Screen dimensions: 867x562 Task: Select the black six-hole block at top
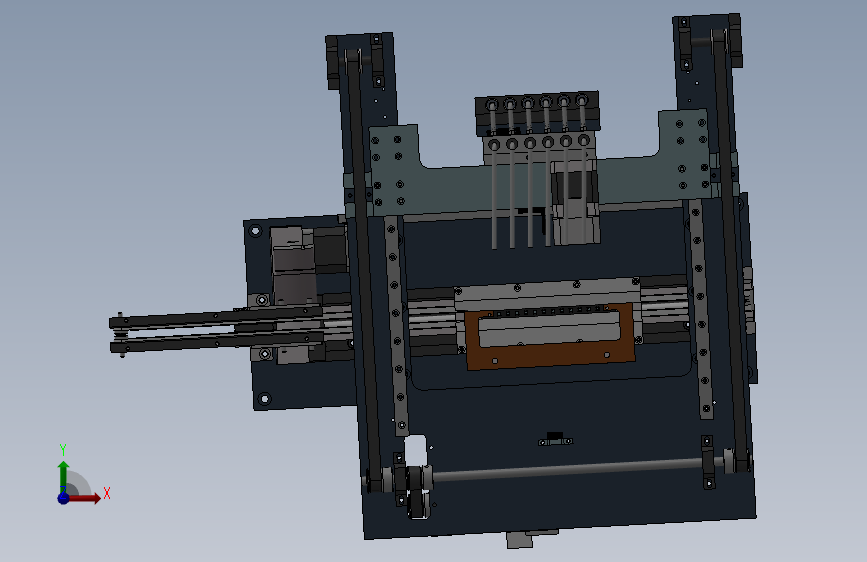[x=537, y=113]
